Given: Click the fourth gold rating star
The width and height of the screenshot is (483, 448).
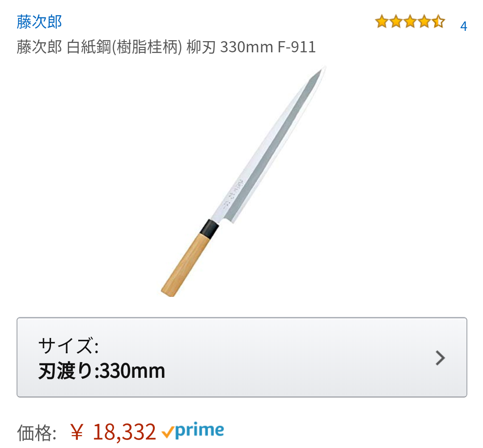Looking at the screenshot, I should [x=424, y=21].
